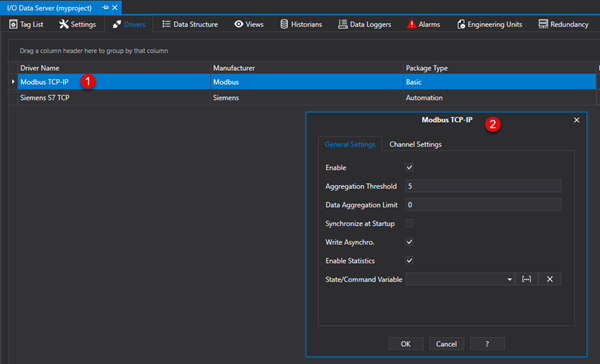
Task: Click the Settings wrench icon
Action: click(x=64, y=24)
